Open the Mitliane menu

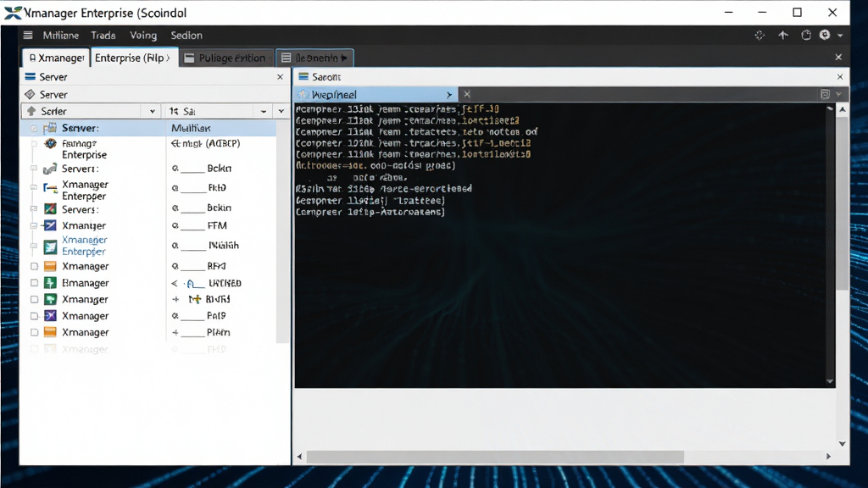[61, 36]
